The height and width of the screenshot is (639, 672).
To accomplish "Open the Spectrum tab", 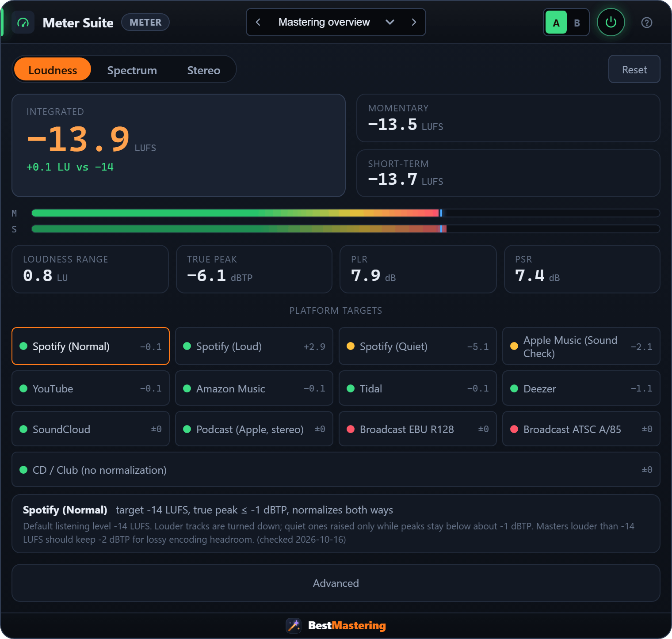I will [x=132, y=69].
